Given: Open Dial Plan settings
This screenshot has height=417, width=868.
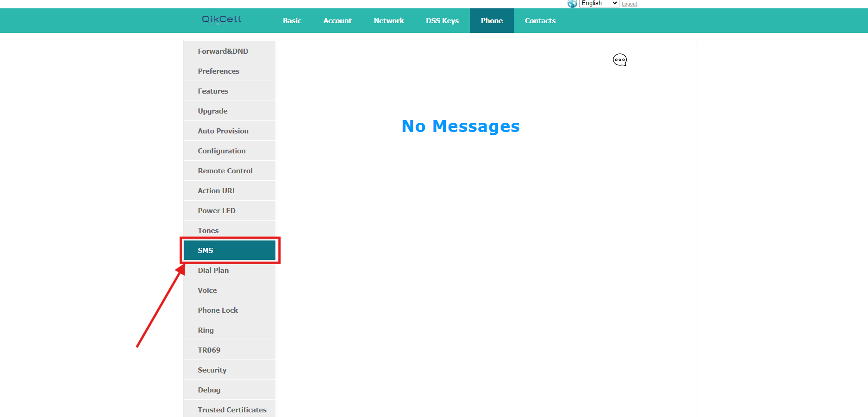Looking at the screenshot, I should (x=230, y=270).
